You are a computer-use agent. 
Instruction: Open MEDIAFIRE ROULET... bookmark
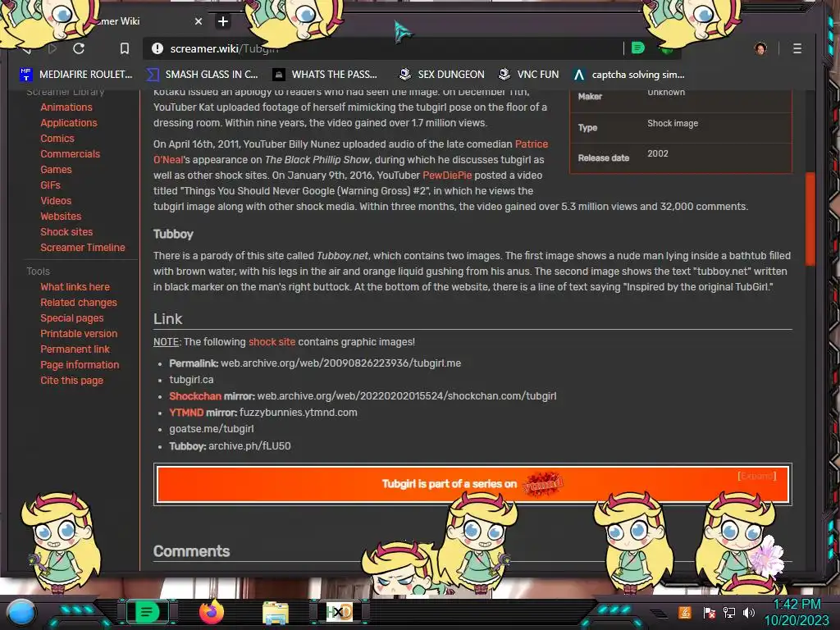75,75
